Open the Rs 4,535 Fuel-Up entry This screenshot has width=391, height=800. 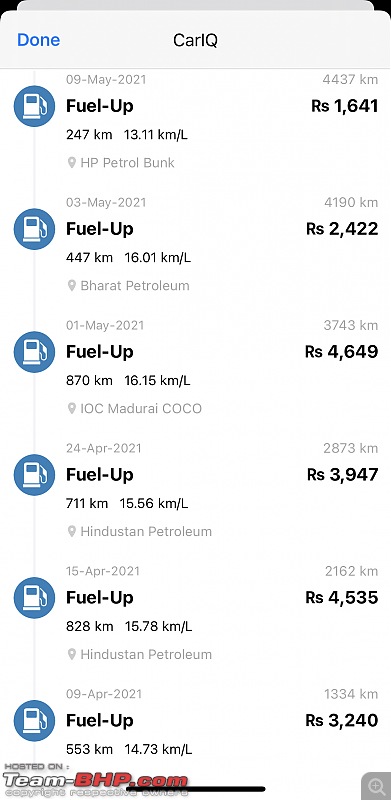tap(196, 613)
